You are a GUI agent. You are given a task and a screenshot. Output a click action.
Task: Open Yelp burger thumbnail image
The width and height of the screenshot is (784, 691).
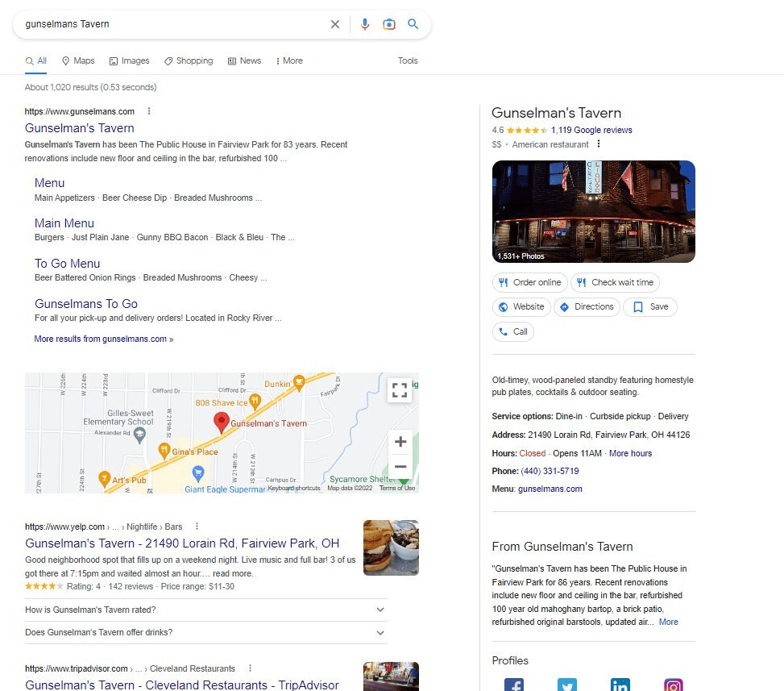391,548
